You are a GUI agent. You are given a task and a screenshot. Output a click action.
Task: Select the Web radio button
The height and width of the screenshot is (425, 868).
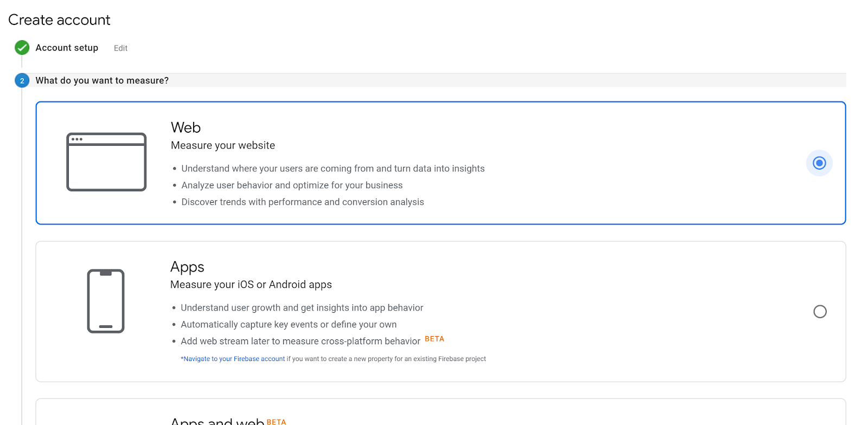pyautogui.click(x=819, y=163)
